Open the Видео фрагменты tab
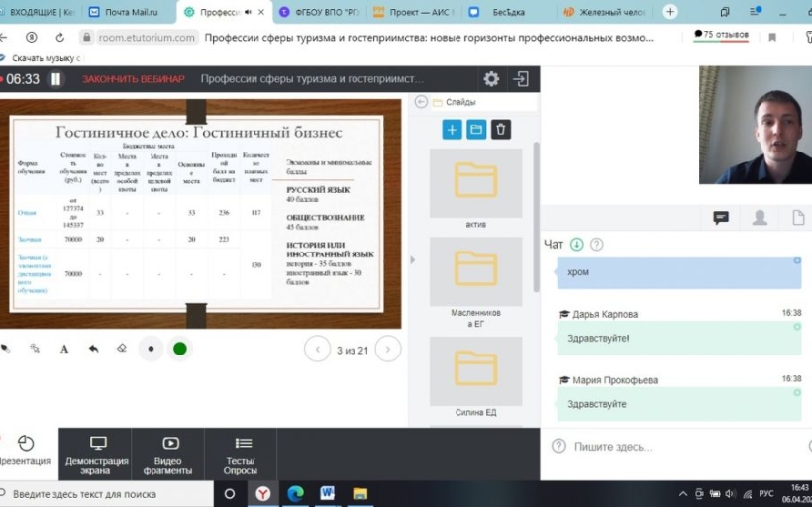Viewport: 812px width, 507px height. click(x=167, y=456)
